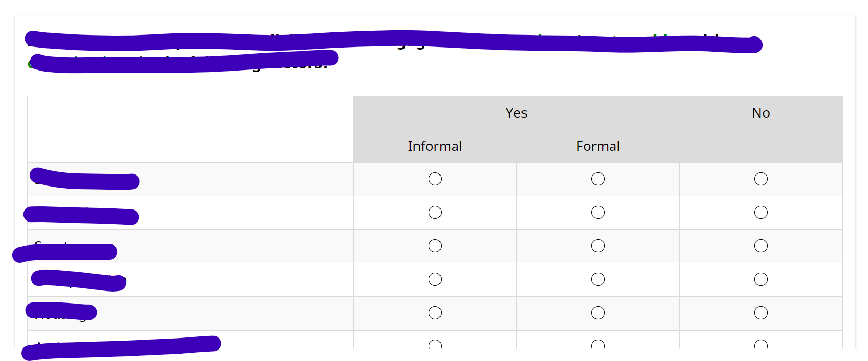Screen dimensions: 868x361
Task: Choose No for the first row
Action: point(761,179)
